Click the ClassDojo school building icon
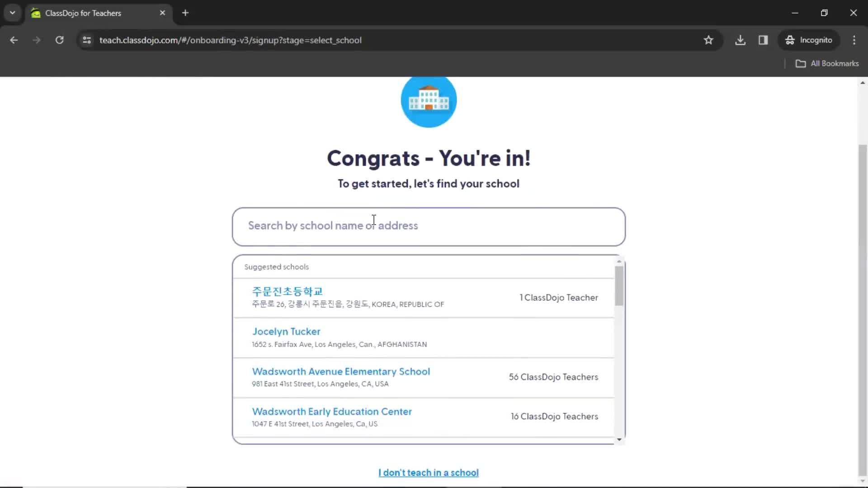Image resolution: width=868 pixels, height=488 pixels. pos(428,101)
